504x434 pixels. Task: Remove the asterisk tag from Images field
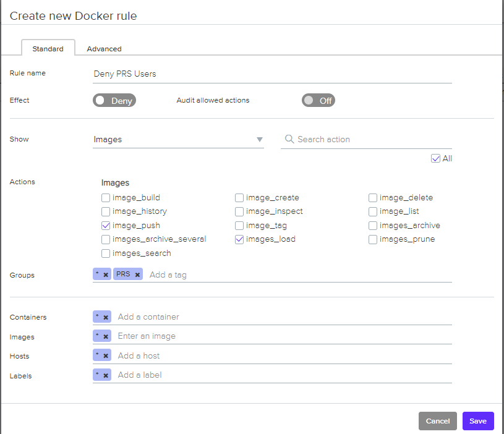[106, 336]
